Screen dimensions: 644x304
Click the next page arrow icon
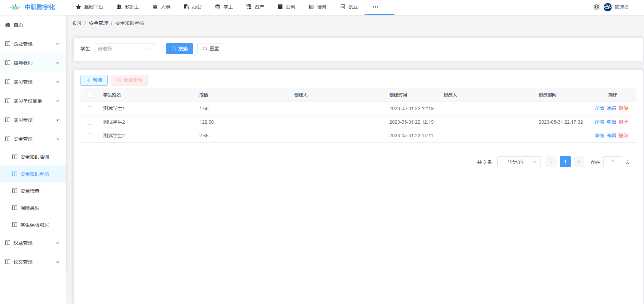click(x=578, y=162)
